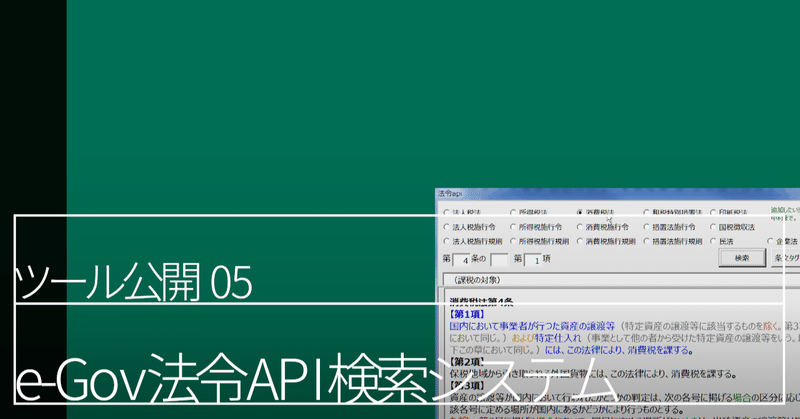Select the 所得税施行規則 radio button
This screenshot has width=800, height=419.
pyautogui.click(x=513, y=241)
